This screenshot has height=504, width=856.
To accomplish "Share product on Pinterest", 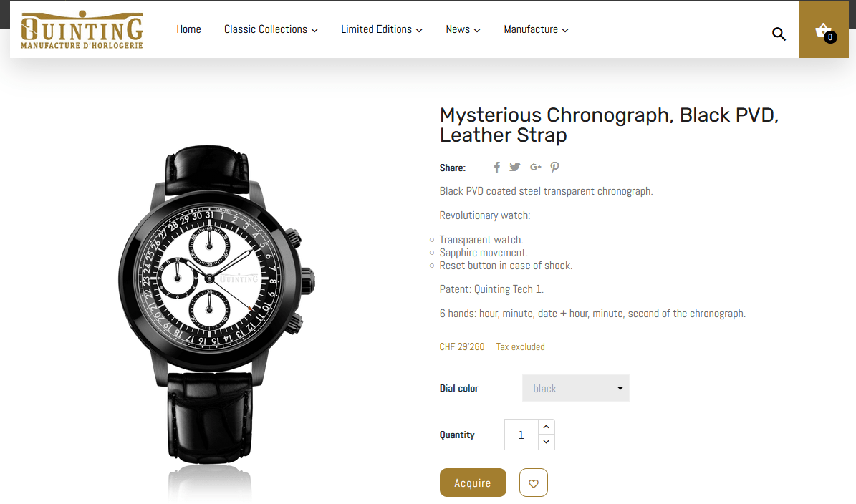I will click(x=554, y=168).
